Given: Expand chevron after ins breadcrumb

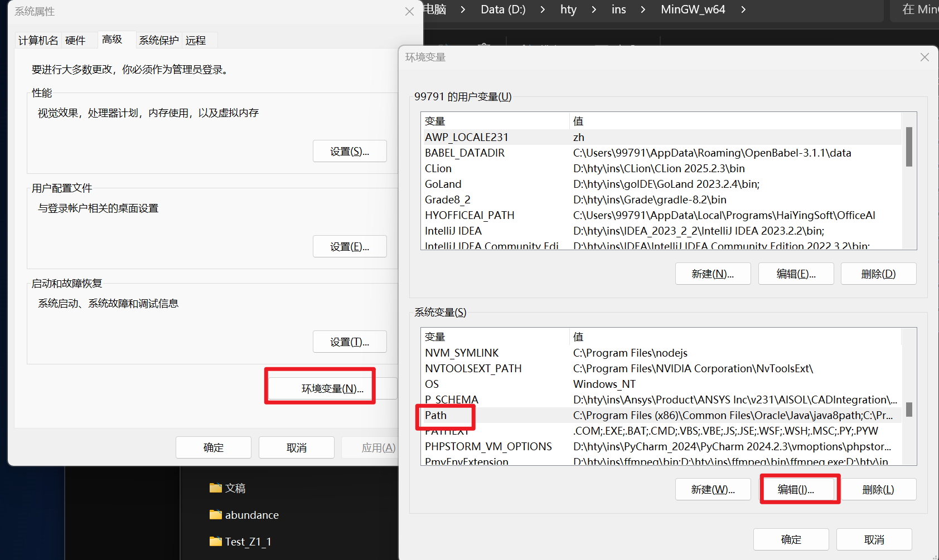Looking at the screenshot, I should click(x=643, y=9).
